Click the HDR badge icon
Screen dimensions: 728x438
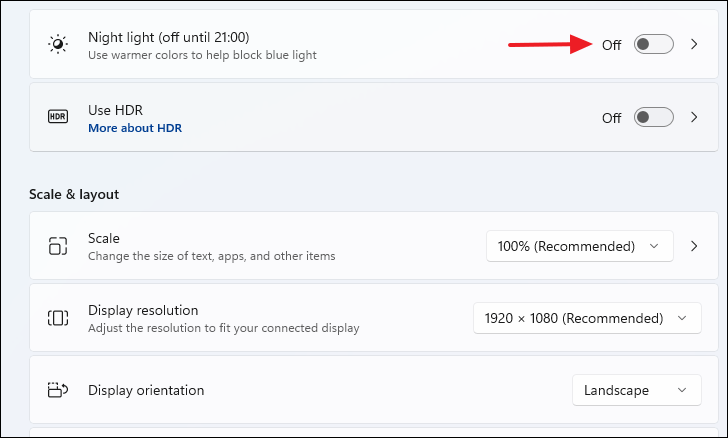tap(58, 117)
